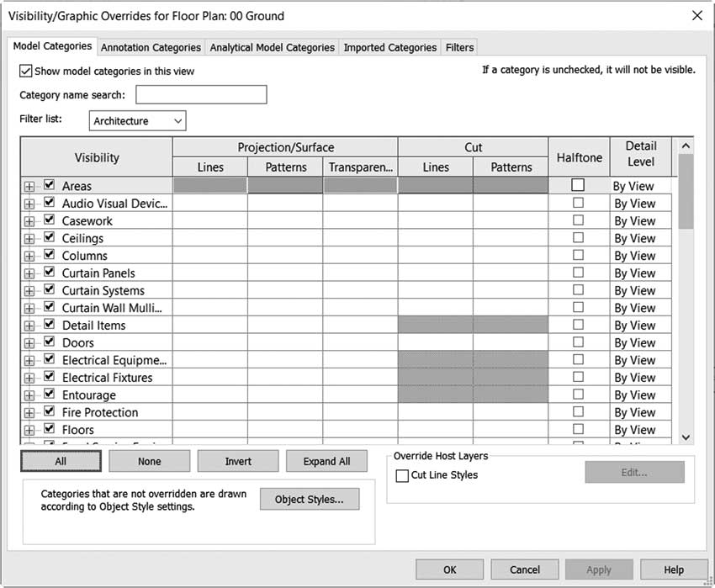Click Detail Level cell for Doors

pyautogui.click(x=641, y=342)
